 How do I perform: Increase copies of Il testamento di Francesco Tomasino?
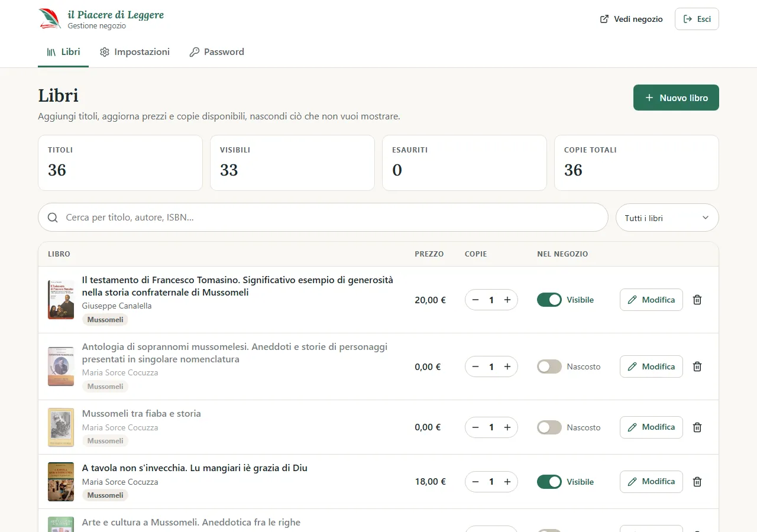[507, 300]
